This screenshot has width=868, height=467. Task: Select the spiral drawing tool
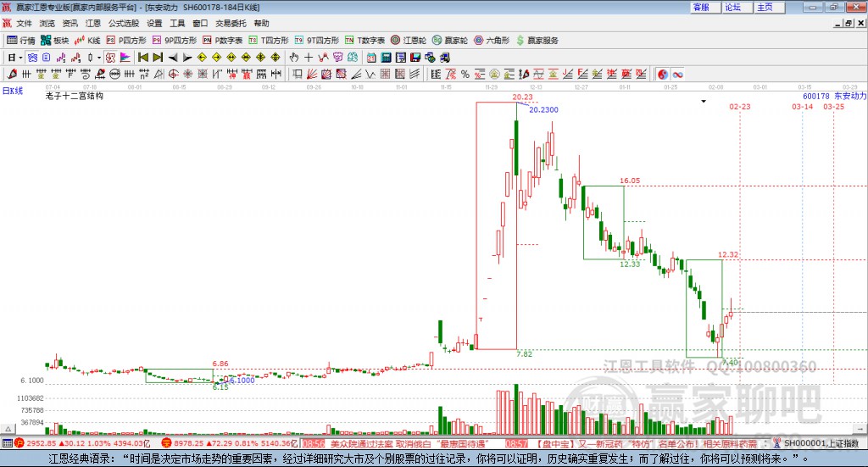pyautogui.click(x=86, y=74)
